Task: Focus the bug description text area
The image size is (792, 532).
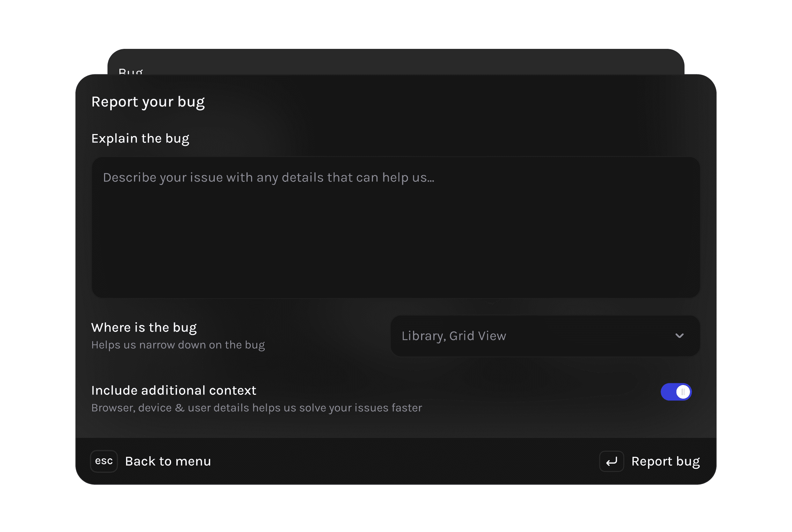Action: coord(396,227)
